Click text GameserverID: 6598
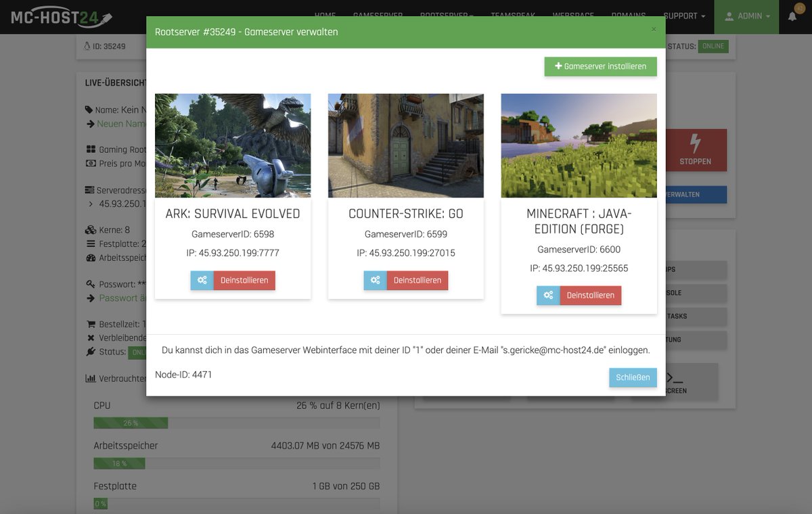 pos(233,235)
